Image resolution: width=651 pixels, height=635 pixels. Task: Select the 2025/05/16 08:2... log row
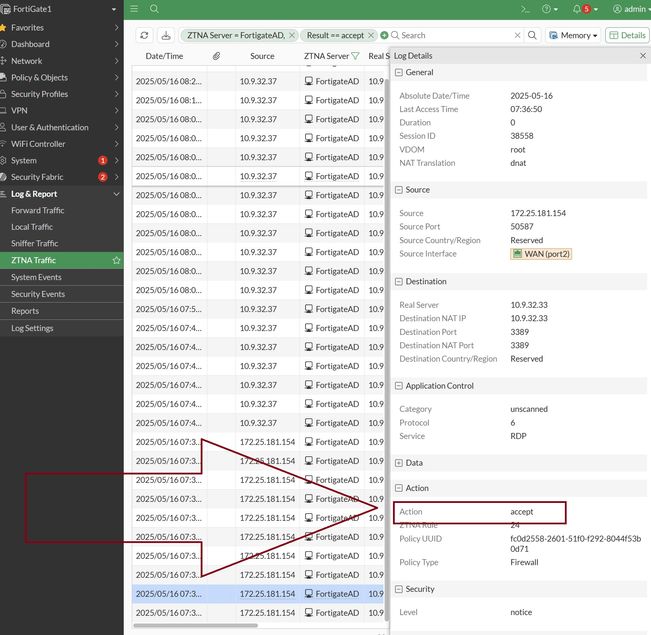coord(258,81)
